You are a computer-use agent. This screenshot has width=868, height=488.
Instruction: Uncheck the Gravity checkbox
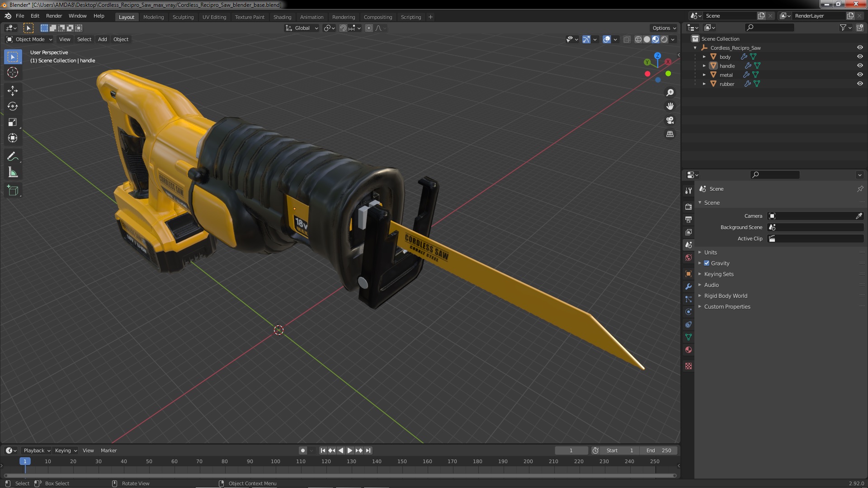[707, 263]
